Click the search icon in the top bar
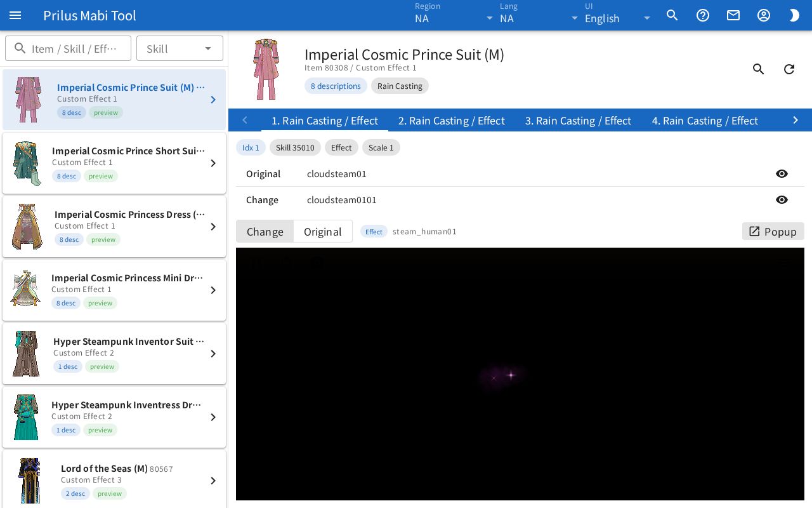 pyautogui.click(x=672, y=15)
